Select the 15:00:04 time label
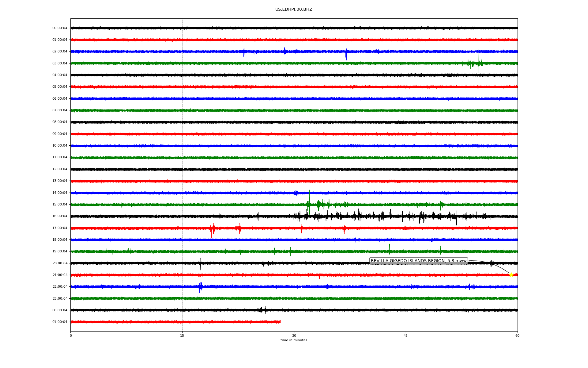Screen dimensions: 588x368 click(x=60, y=205)
